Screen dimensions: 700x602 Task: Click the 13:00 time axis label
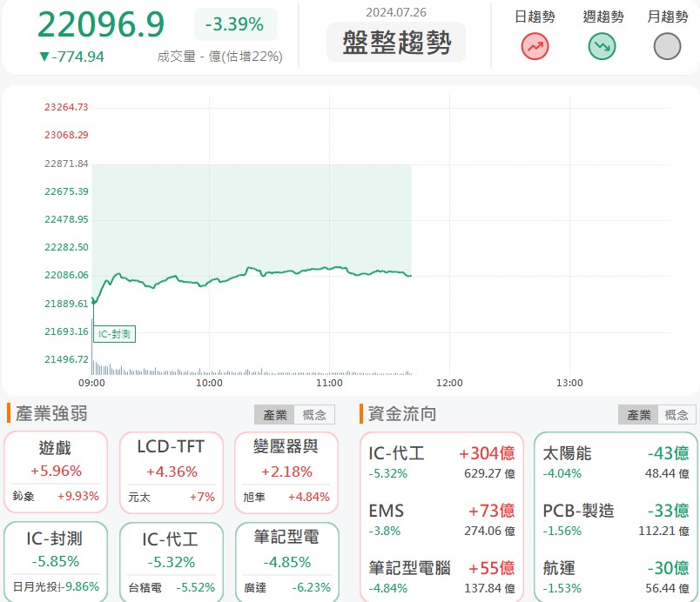569,383
